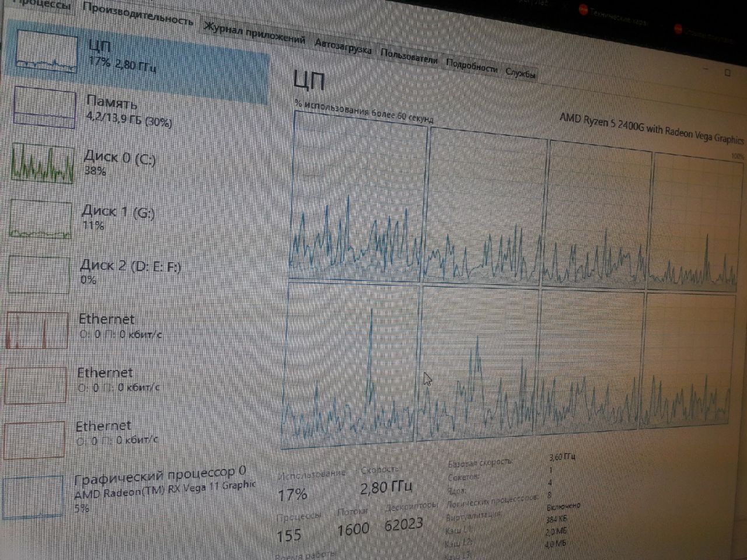Click the 'AMD Radeon(TM) RX Vega 11 Graphic' text
The image size is (747, 560).
click(x=165, y=490)
